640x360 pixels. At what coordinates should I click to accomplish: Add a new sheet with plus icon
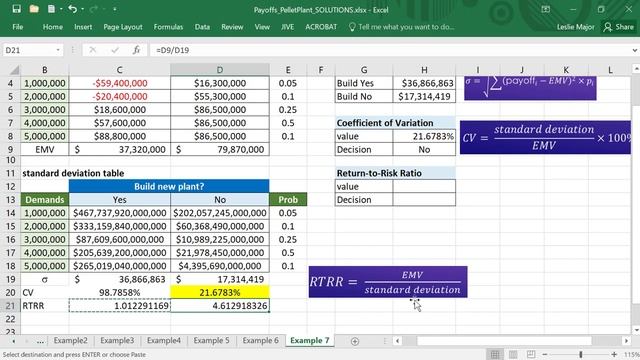coord(355,341)
